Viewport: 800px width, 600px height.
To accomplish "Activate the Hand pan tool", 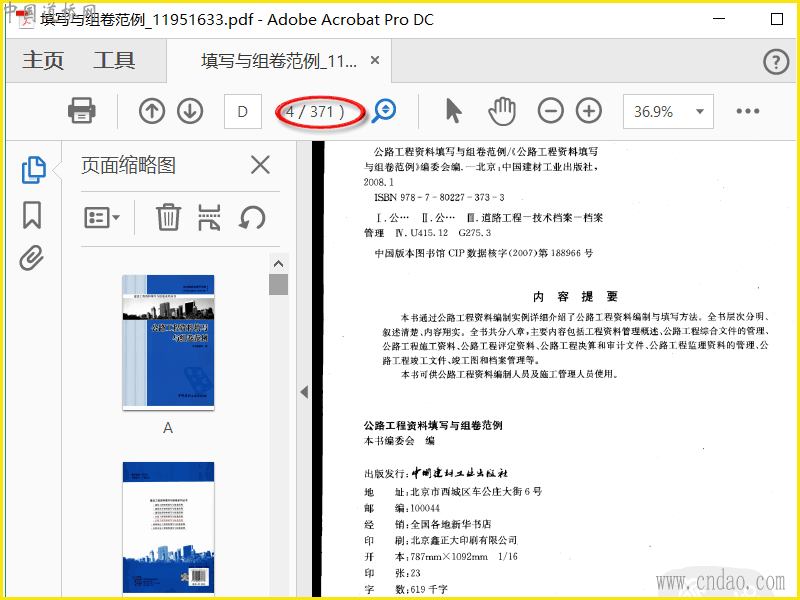I will pos(502,111).
